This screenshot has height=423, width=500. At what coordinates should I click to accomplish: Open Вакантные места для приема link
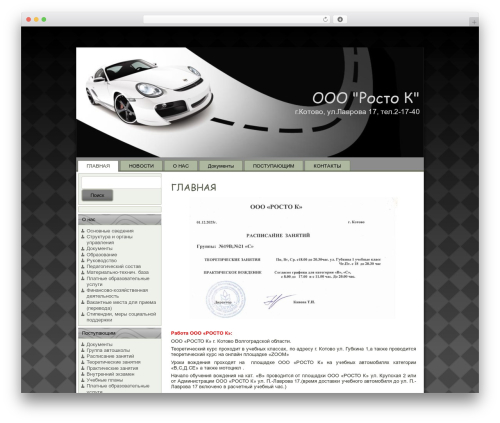(x=121, y=305)
